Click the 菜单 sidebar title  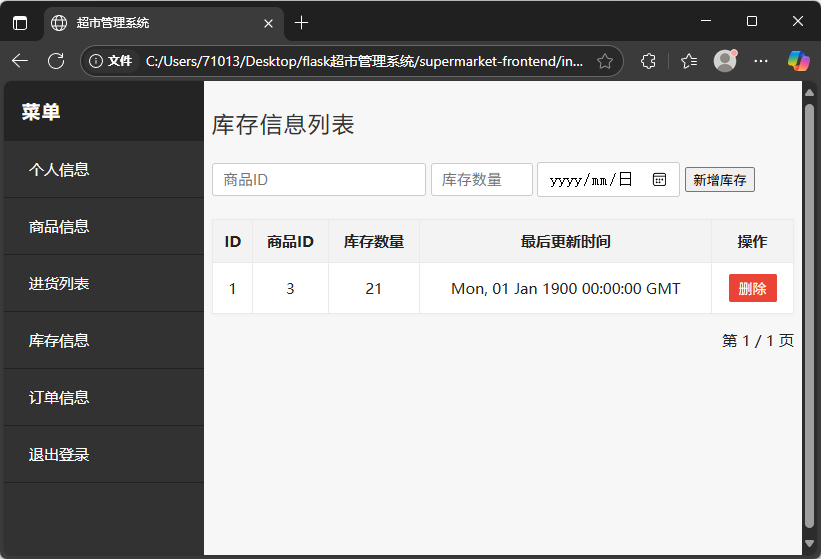[x=41, y=112]
